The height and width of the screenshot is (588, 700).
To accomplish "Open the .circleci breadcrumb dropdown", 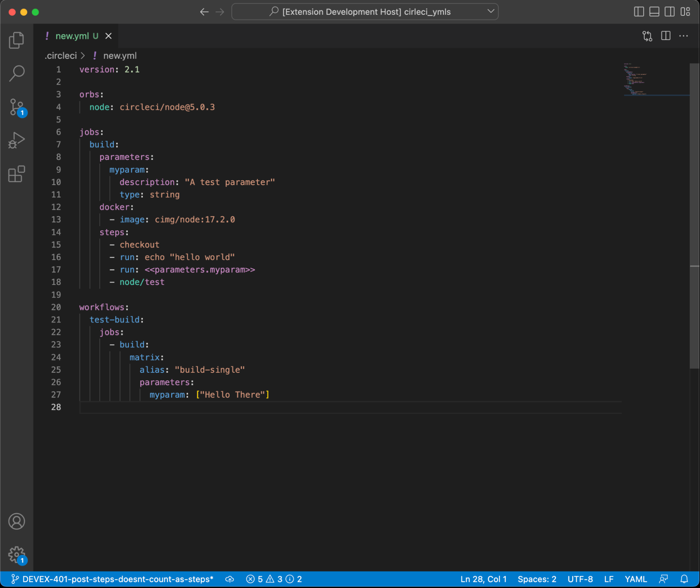I will coord(61,55).
